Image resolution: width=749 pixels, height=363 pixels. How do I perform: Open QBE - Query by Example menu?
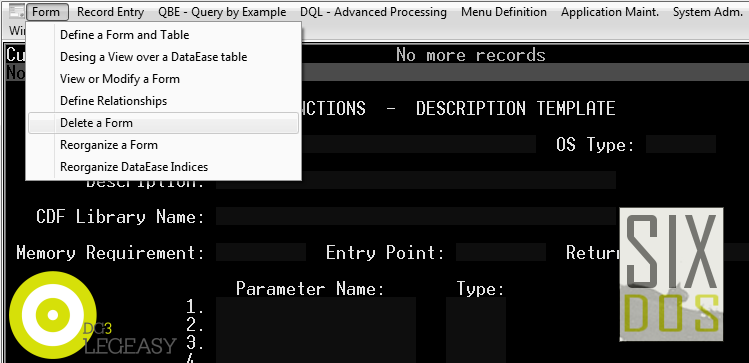pos(222,12)
